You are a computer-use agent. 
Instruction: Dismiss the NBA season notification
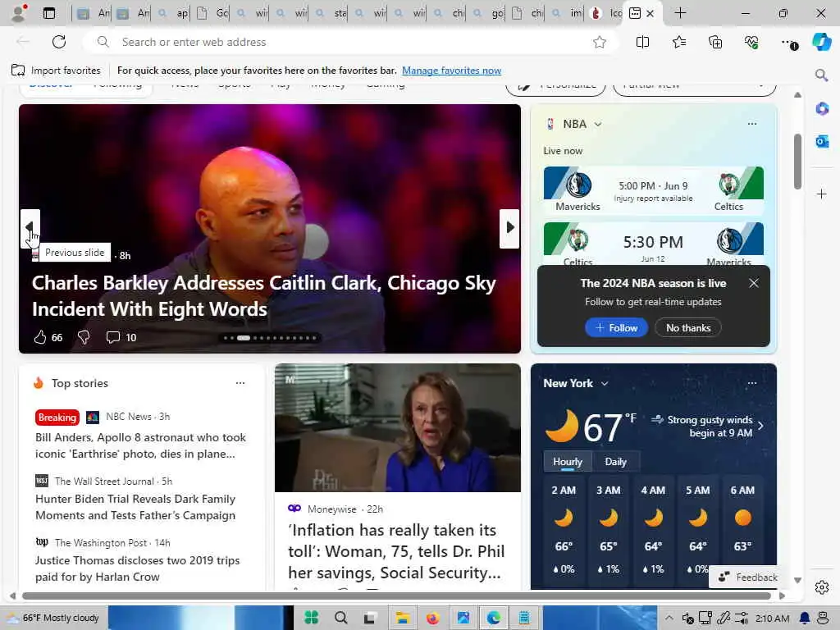(753, 283)
